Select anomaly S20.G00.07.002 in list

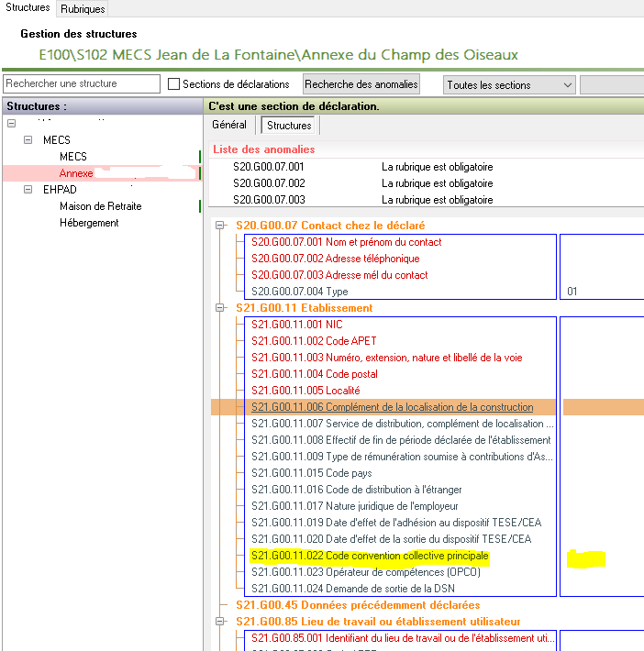pyautogui.click(x=268, y=183)
